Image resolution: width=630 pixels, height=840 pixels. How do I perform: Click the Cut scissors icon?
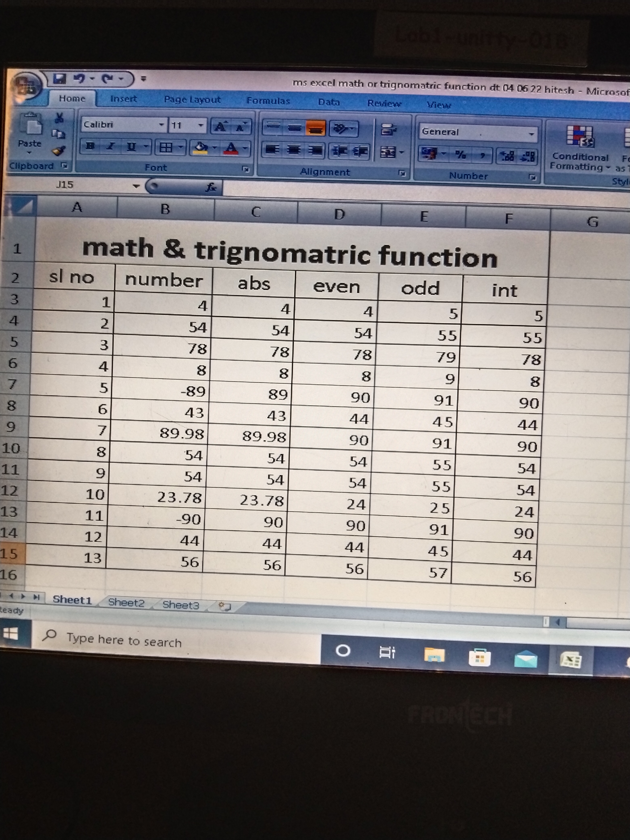[x=59, y=118]
